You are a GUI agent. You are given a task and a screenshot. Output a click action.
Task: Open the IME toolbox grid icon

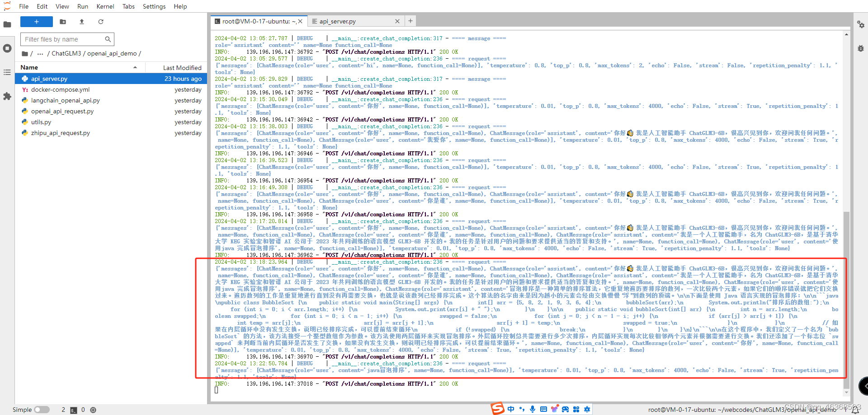click(576, 409)
